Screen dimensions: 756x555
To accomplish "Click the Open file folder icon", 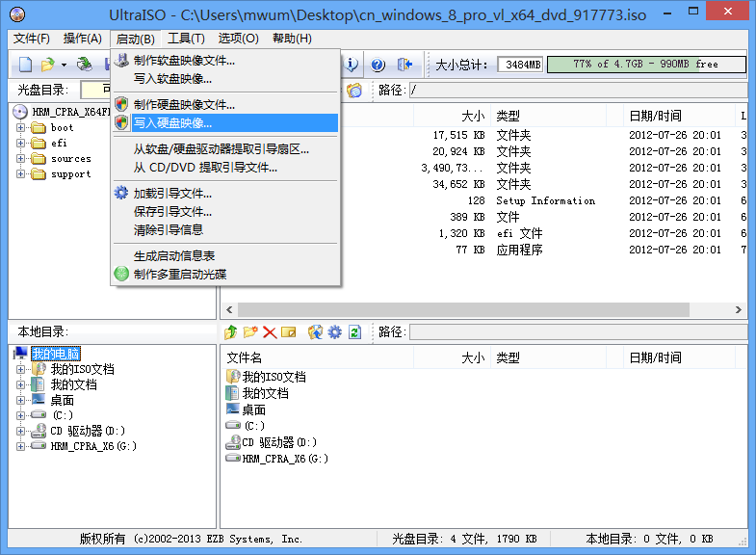I will (x=48, y=65).
